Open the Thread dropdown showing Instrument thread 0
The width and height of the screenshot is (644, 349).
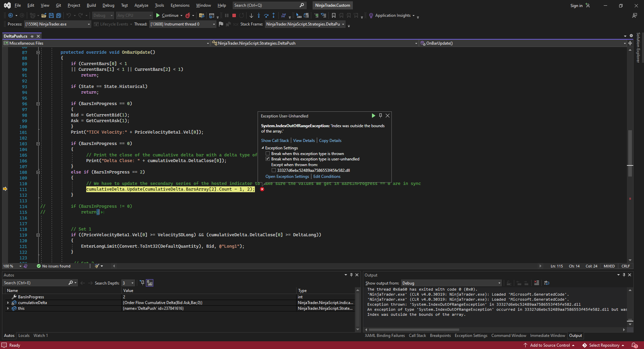[182, 24]
